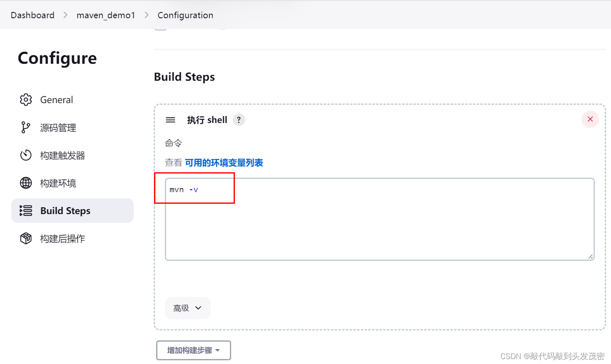611x364 pixels.
Task: Click the Configure page title
Action: tap(57, 58)
